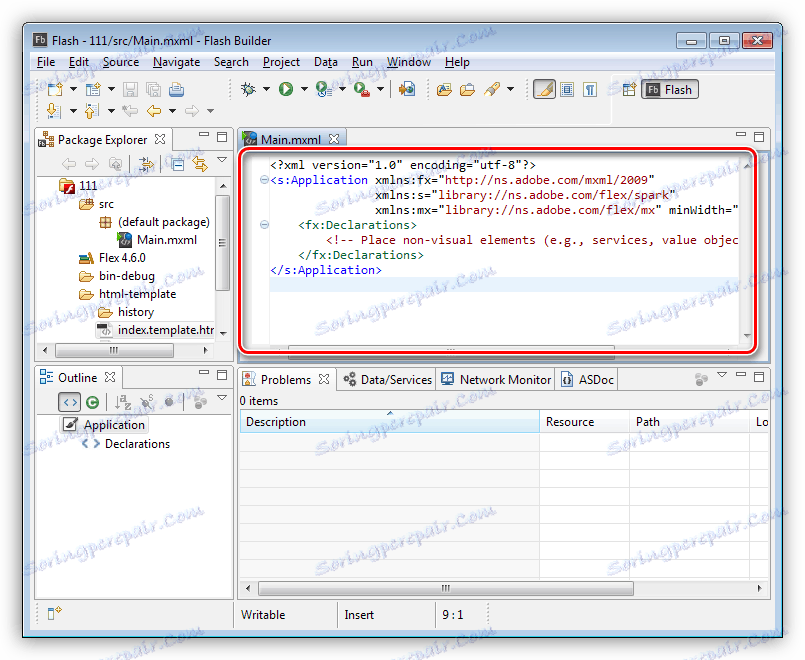
Task: Toggle Mark Occurrences highlighter button
Action: (x=544, y=89)
